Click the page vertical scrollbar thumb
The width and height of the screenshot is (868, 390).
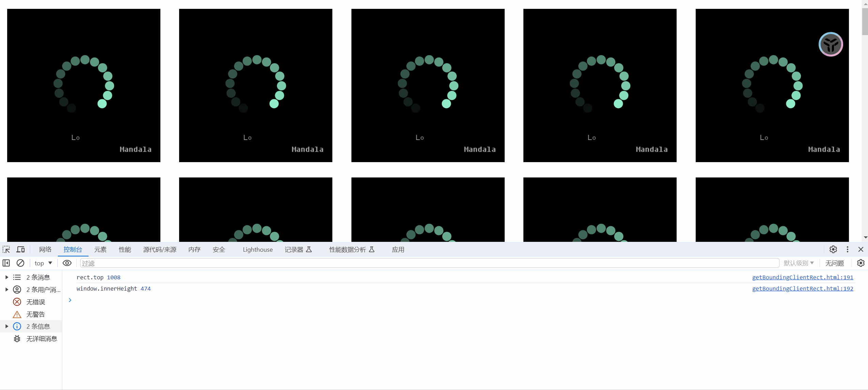[865, 21]
